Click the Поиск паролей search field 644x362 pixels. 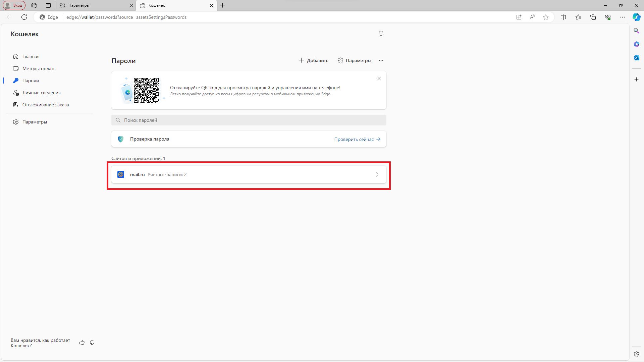point(249,120)
